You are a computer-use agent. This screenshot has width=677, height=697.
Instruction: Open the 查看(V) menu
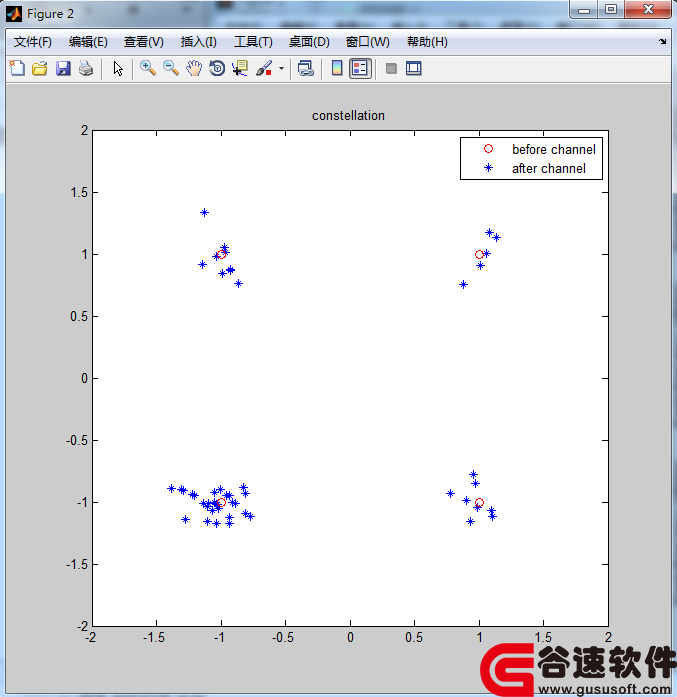[x=144, y=42]
